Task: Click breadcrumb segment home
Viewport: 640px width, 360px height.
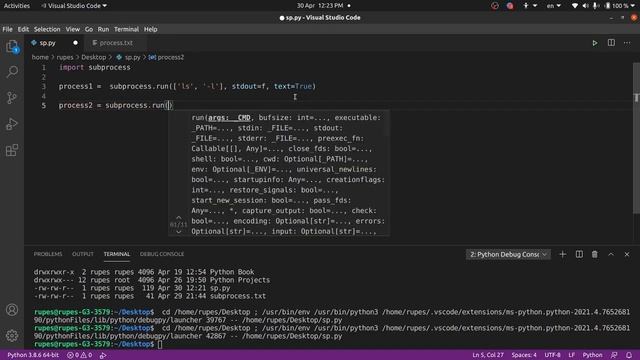Action: pyautogui.click(x=40, y=58)
